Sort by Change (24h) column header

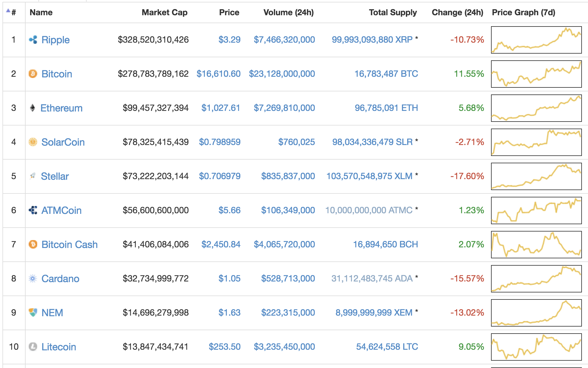[457, 12]
